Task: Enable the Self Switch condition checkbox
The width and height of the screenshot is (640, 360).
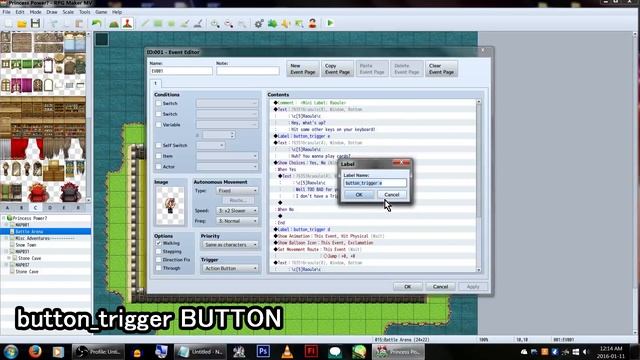Action: click(158, 145)
